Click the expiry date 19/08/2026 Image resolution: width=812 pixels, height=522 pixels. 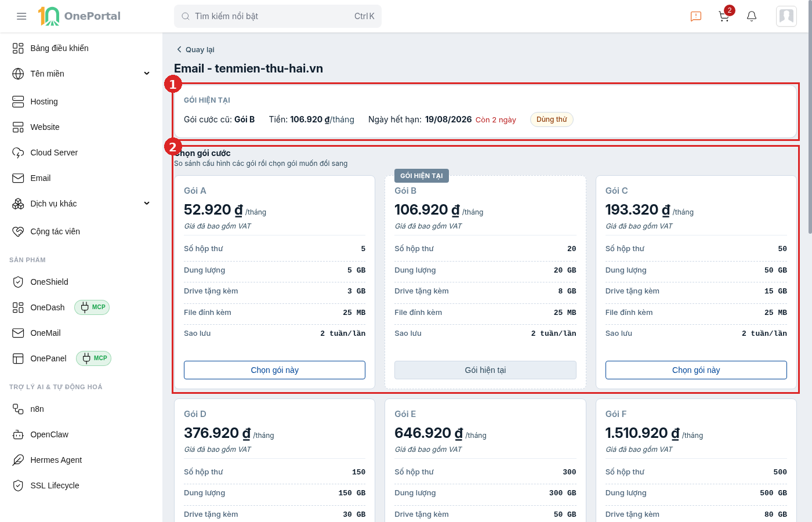point(448,119)
